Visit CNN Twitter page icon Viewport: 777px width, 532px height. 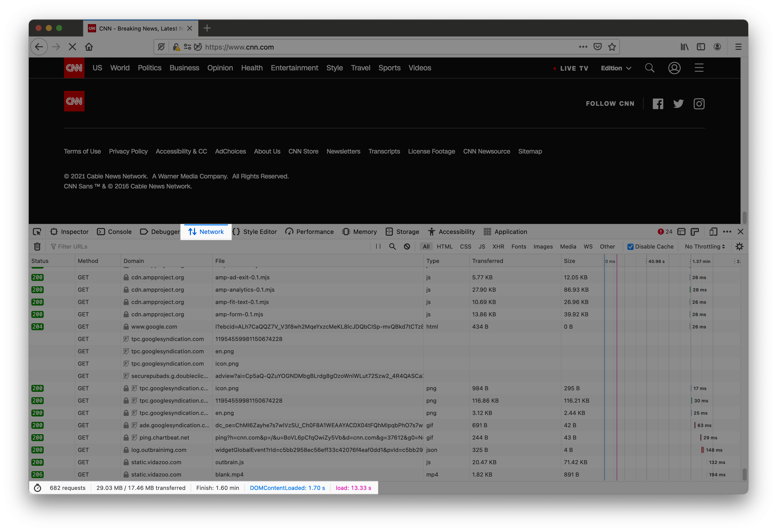(x=678, y=104)
